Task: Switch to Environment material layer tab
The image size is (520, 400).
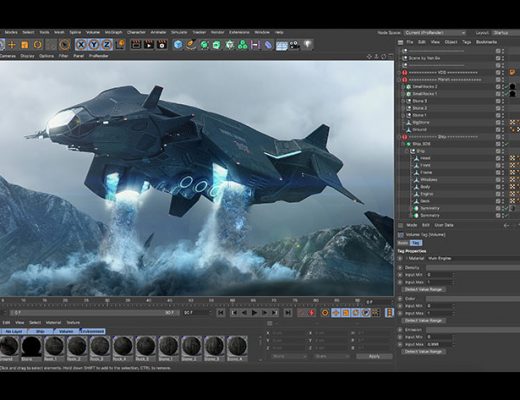Action: point(93,331)
